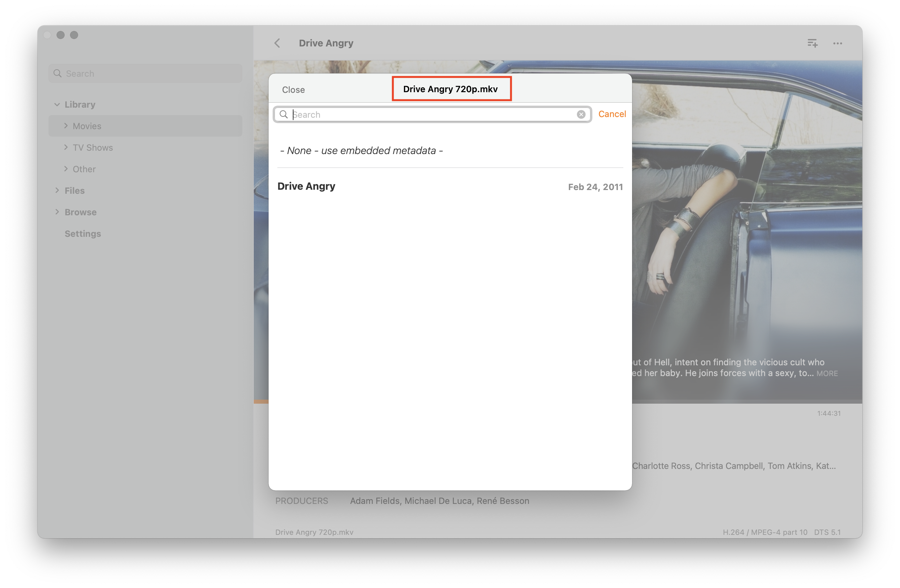Open the add-to-playlist icon in the top bar

812,43
